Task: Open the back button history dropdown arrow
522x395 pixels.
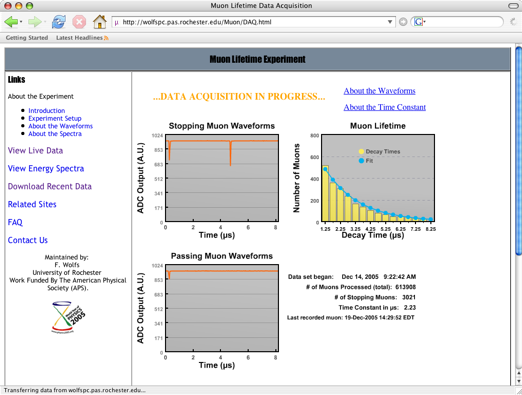Action: pyautogui.click(x=21, y=22)
